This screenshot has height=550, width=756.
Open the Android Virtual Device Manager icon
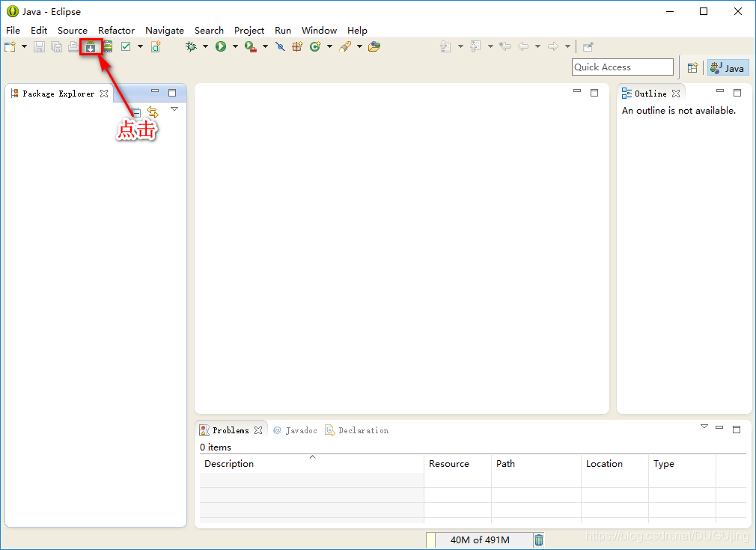pyautogui.click(x=108, y=46)
